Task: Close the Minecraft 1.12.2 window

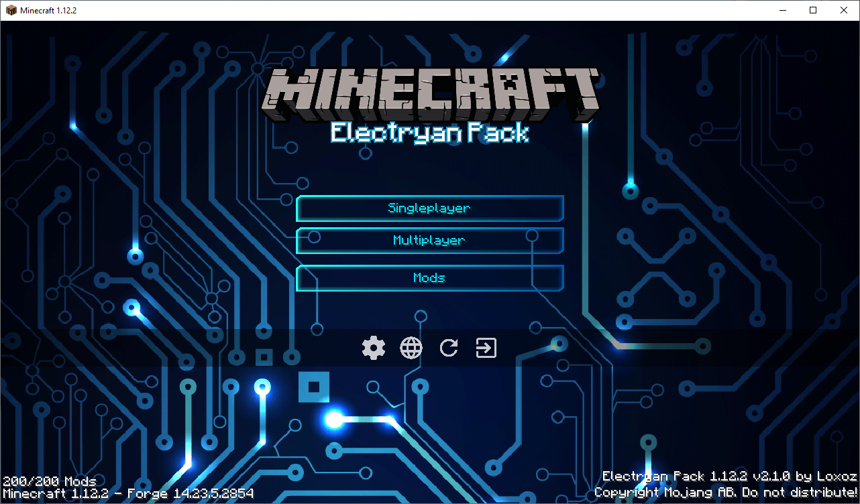Action: tap(844, 11)
